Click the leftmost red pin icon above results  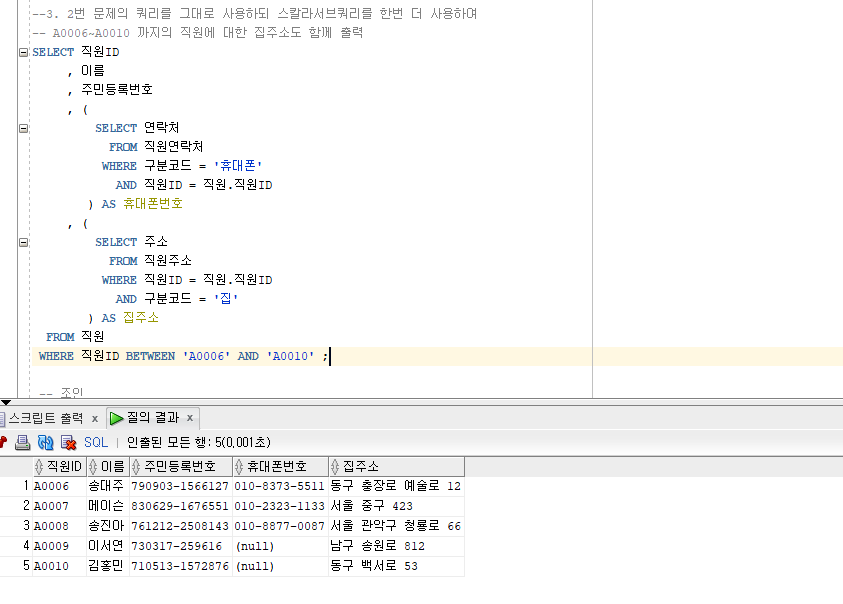tap(5, 441)
